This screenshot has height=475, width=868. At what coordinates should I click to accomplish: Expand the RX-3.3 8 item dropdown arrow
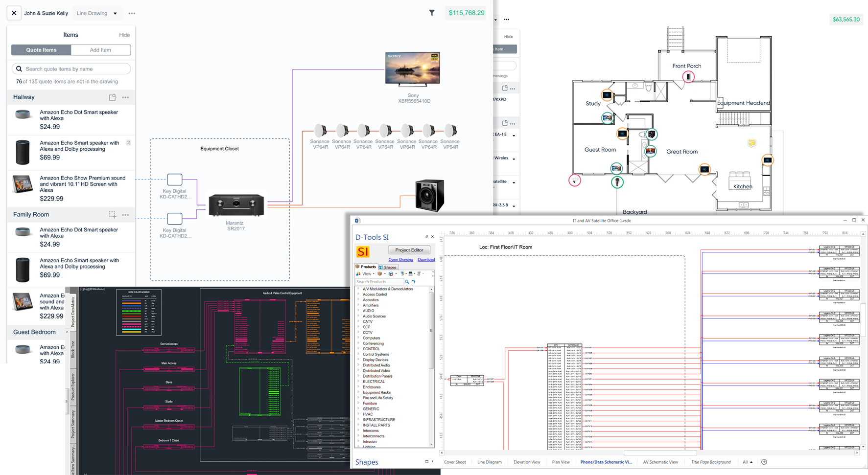click(514, 206)
